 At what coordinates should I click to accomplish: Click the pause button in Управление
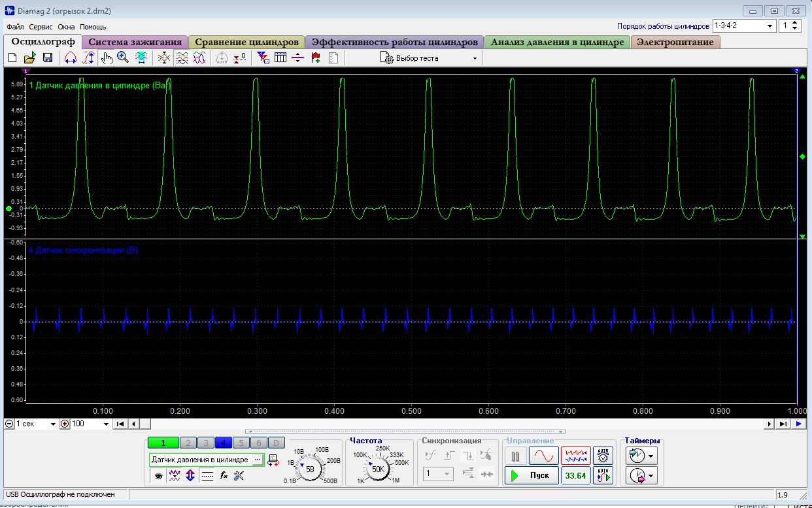[515, 456]
